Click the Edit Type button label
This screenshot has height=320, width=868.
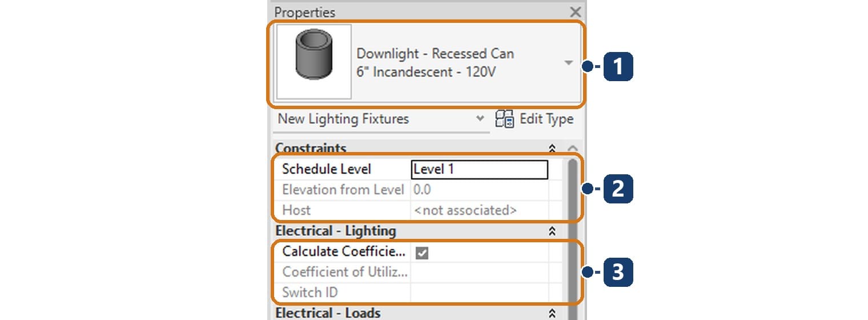[x=546, y=119]
